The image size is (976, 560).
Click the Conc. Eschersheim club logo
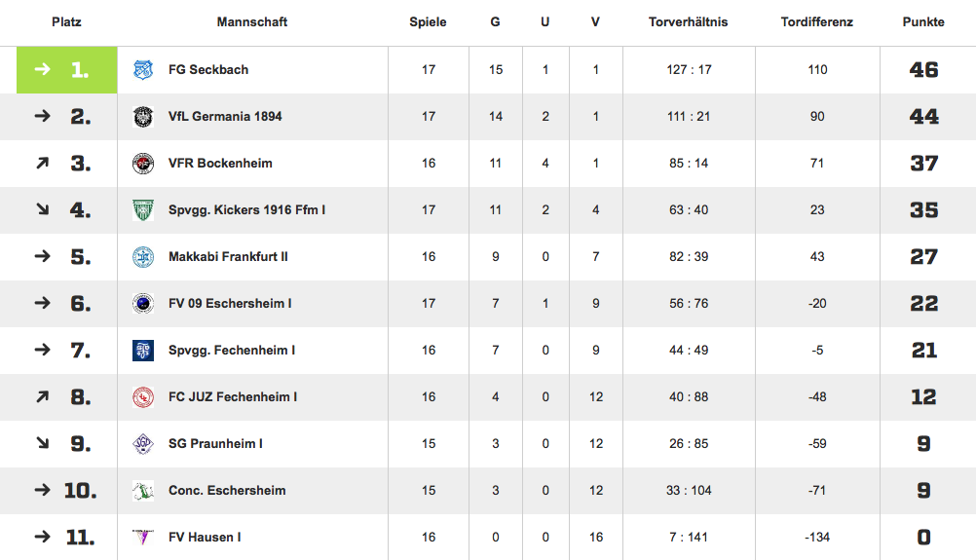[x=143, y=490]
